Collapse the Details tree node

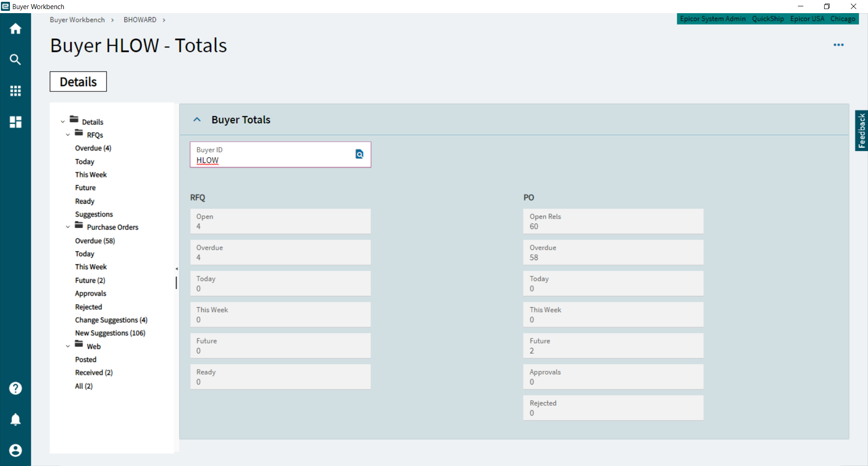coord(63,122)
